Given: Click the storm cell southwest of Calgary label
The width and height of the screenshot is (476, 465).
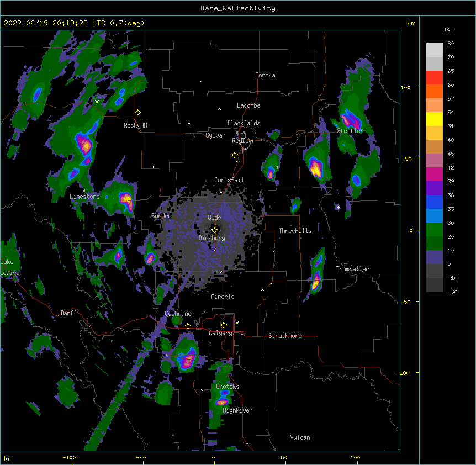Looking at the screenshot, I should pyautogui.click(x=187, y=360).
